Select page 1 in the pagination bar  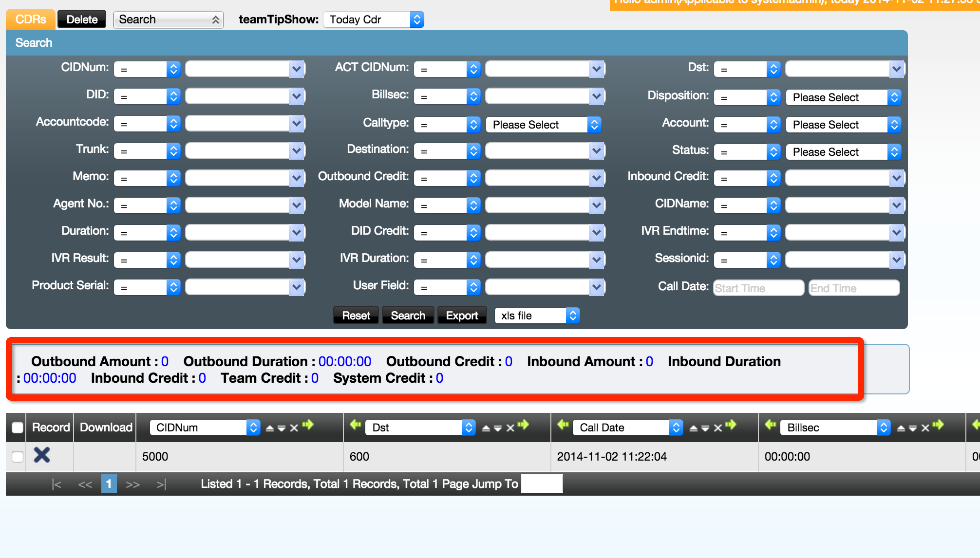click(x=109, y=484)
